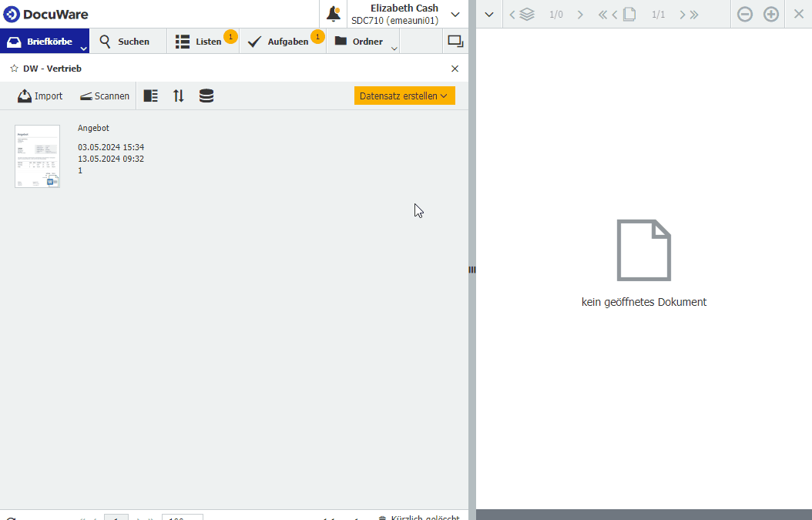The width and height of the screenshot is (812, 520).
Task: Expand the viewer toolbar dropdown chevron
Action: coord(489,14)
